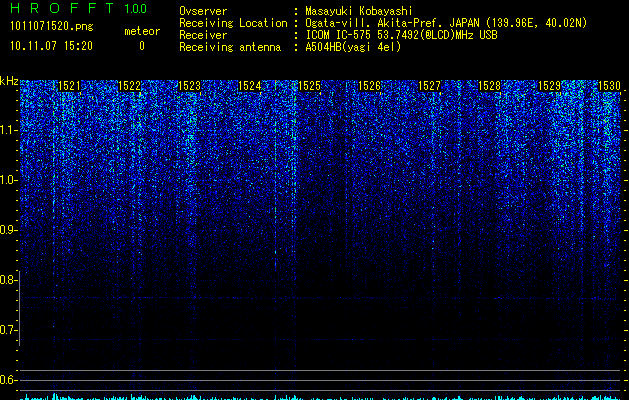Click receiver text ICOM IC-575 53.7492 MHz USB
629x400 pixels.
pos(401,35)
